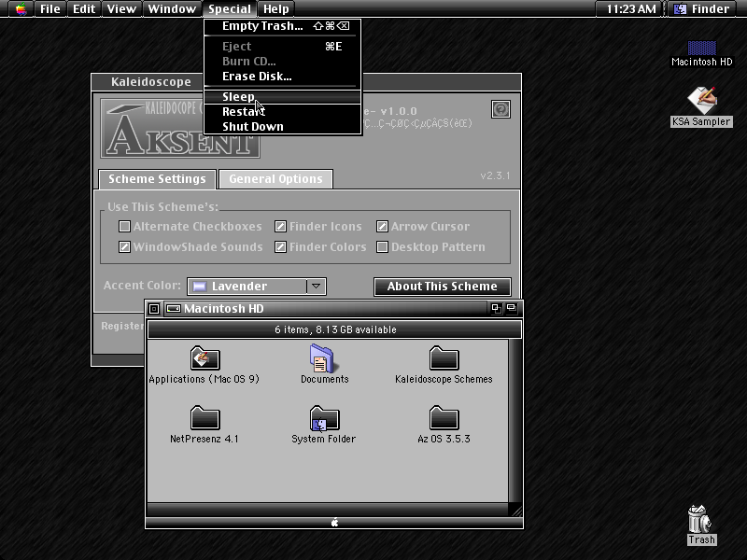Open the Apple menu icon
Screen dimensions: 747x560
(21, 8)
